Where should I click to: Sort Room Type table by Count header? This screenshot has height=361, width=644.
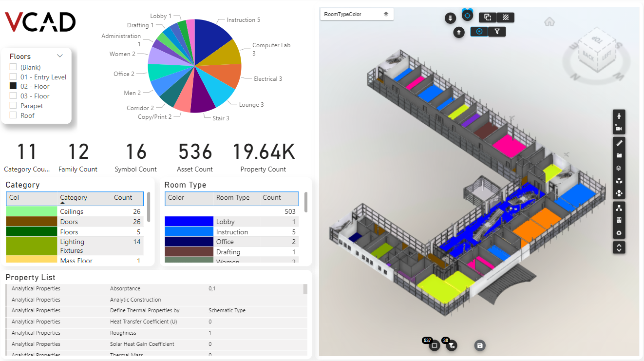pyautogui.click(x=271, y=197)
